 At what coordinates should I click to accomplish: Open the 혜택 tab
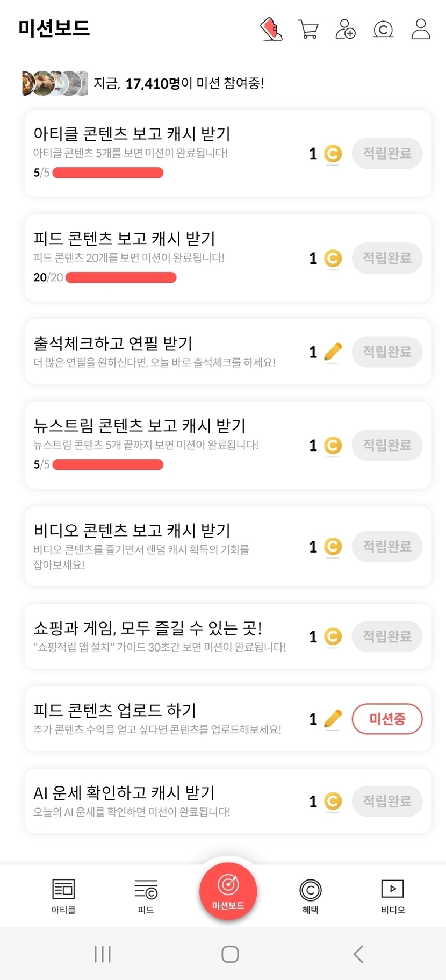tap(311, 896)
